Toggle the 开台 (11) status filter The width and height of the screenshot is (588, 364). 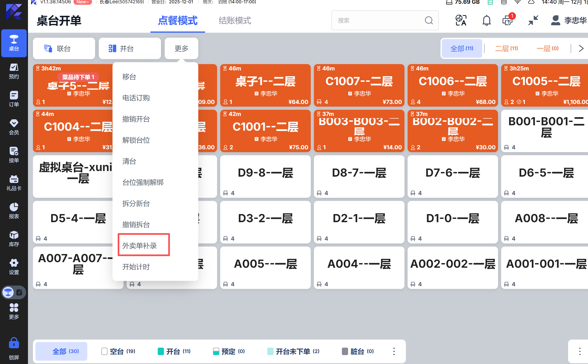click(x=174, y=351)
